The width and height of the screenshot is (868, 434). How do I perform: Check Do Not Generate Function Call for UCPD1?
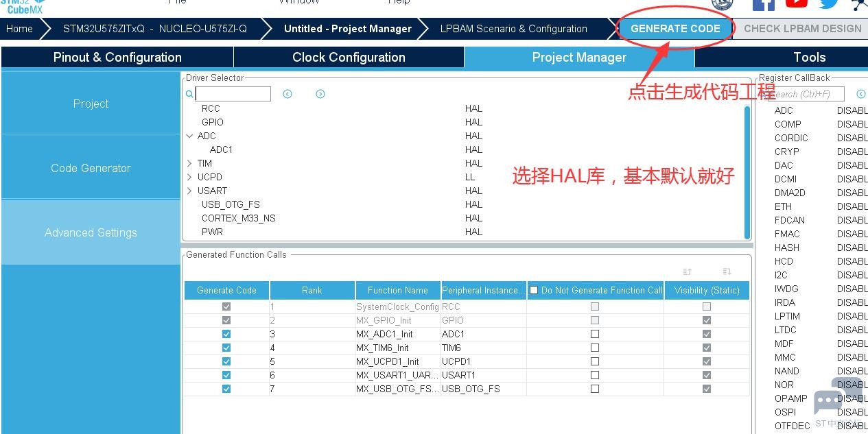coord(595,361)
